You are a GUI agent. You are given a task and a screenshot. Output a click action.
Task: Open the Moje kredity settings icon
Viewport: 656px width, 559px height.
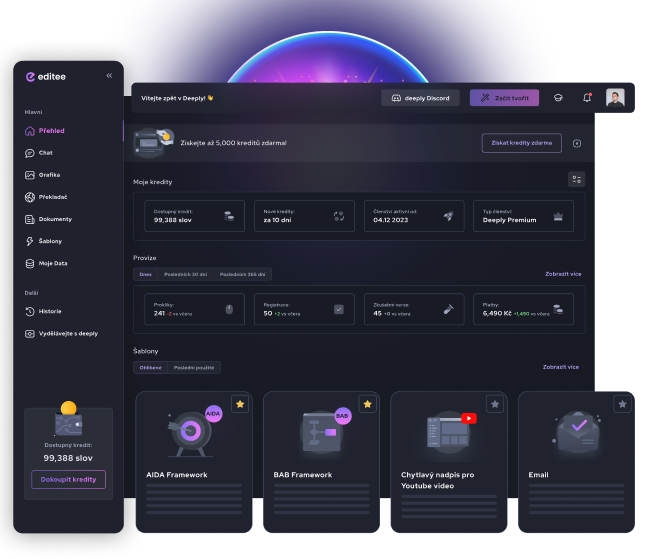pos(577,179)
